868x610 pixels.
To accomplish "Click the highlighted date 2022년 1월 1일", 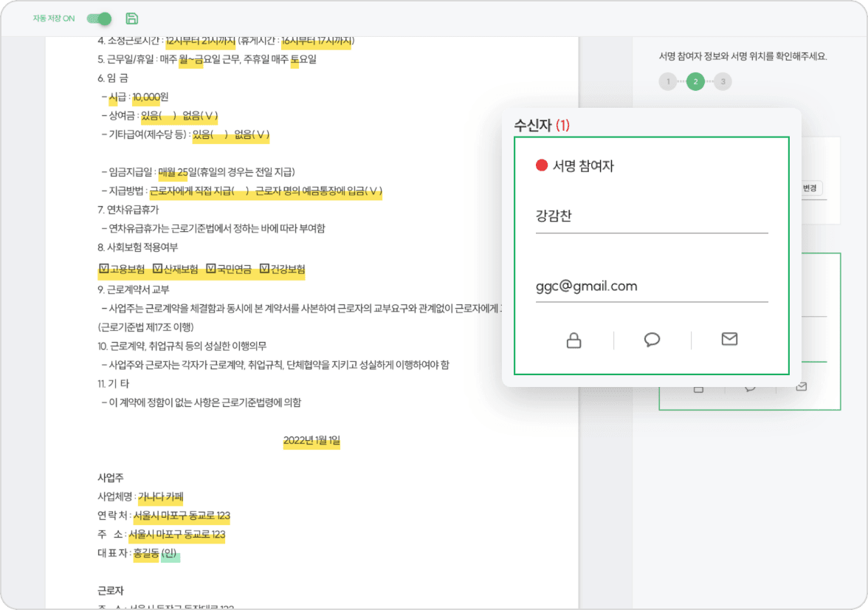I will click(311, 439).
